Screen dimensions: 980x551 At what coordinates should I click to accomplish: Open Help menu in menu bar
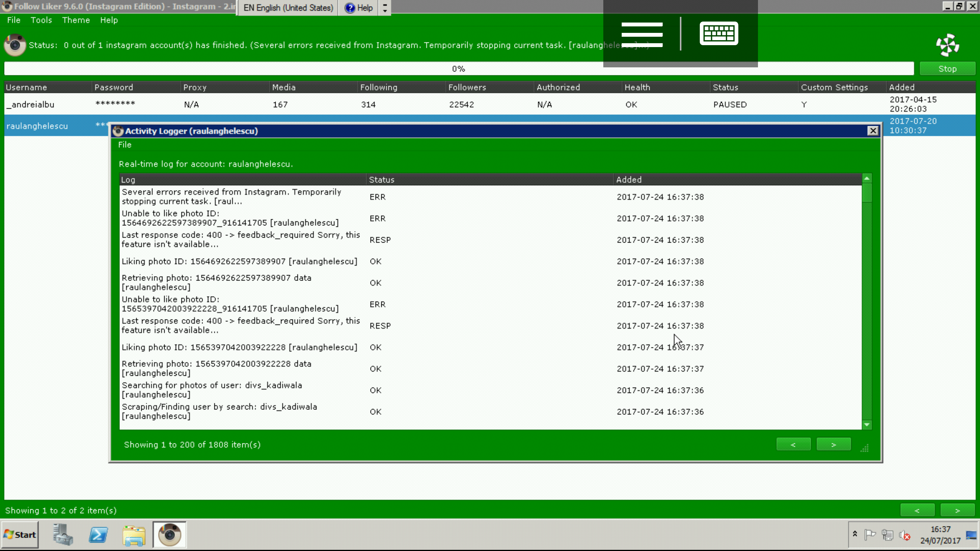pyautogui.click(x=109, y=20)
